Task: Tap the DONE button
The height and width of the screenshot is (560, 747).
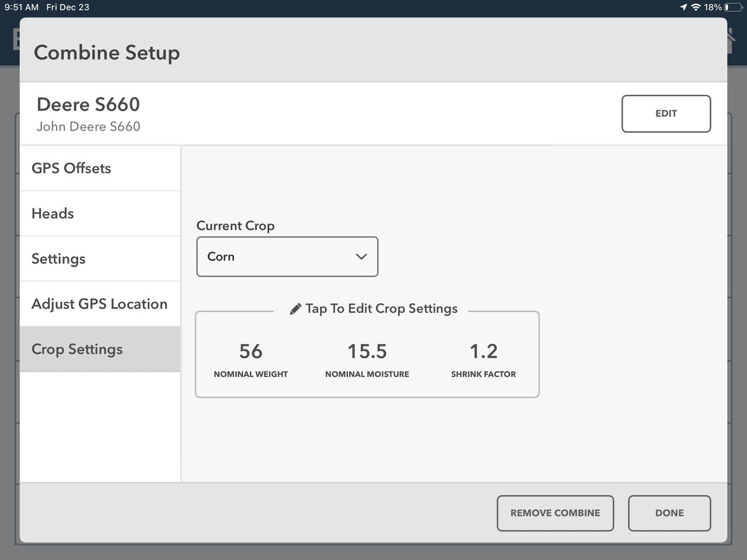Action: (669, 513)
